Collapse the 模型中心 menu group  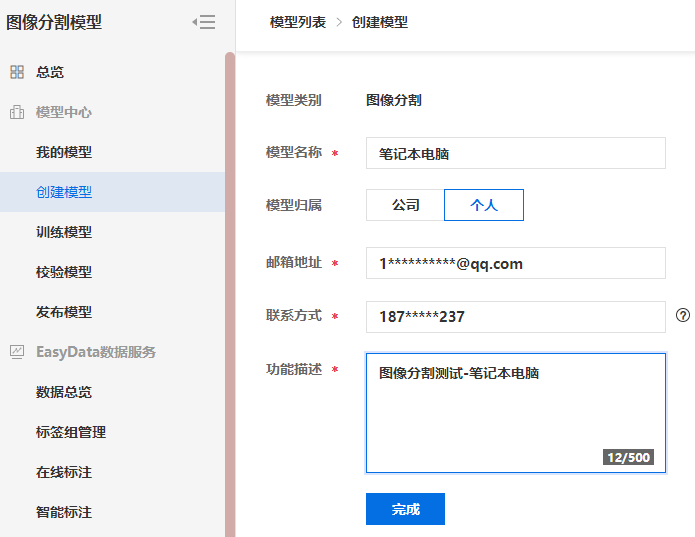pyautogui.click(x=64, y=112)
